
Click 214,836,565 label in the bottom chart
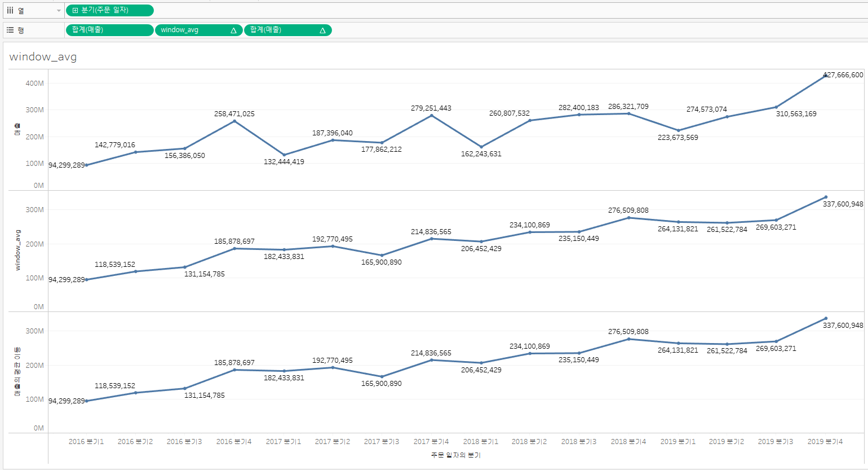[431, 353]
